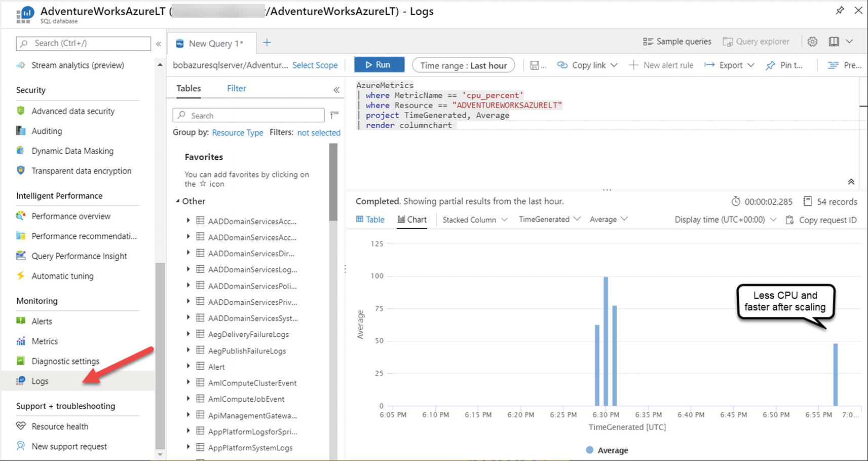The image size is (868, 461).
Task: Click the docs book icon
Action: point(834,42)
